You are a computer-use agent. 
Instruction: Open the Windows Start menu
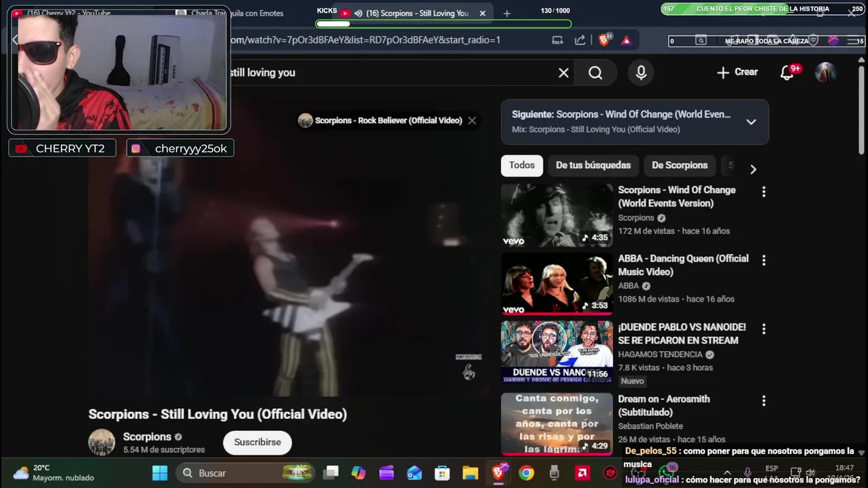click(160, 473)
